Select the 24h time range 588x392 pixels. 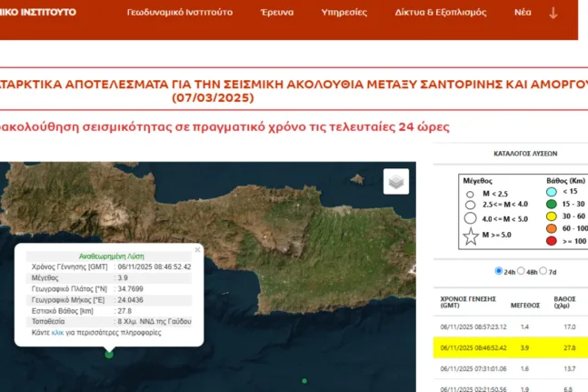[x=498, y=271]
